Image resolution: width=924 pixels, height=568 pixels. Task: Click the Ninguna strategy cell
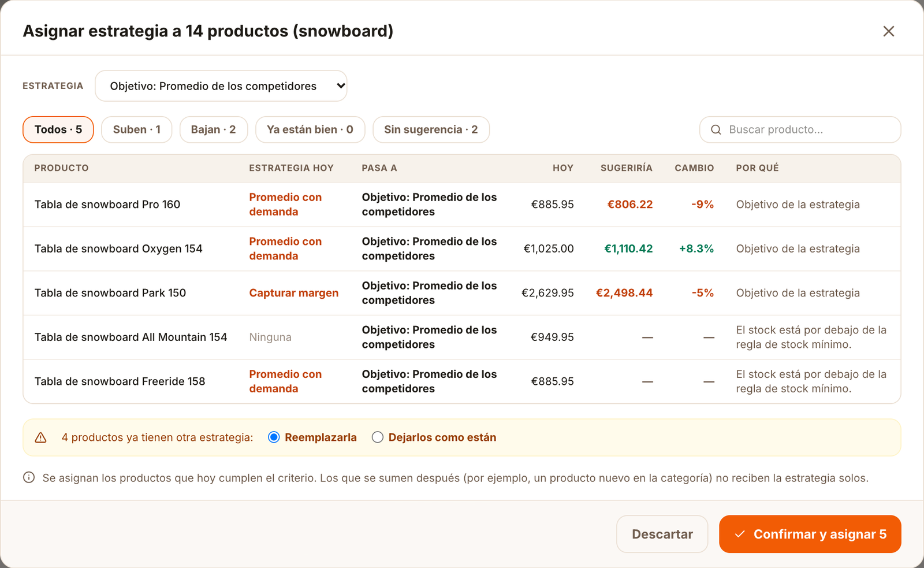[270, 337]
